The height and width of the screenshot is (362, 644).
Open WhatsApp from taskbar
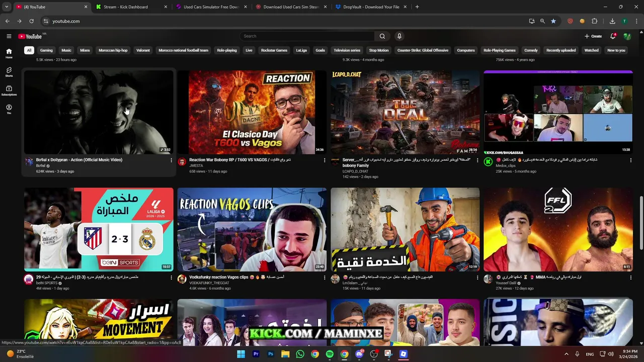tap(300, 354)
